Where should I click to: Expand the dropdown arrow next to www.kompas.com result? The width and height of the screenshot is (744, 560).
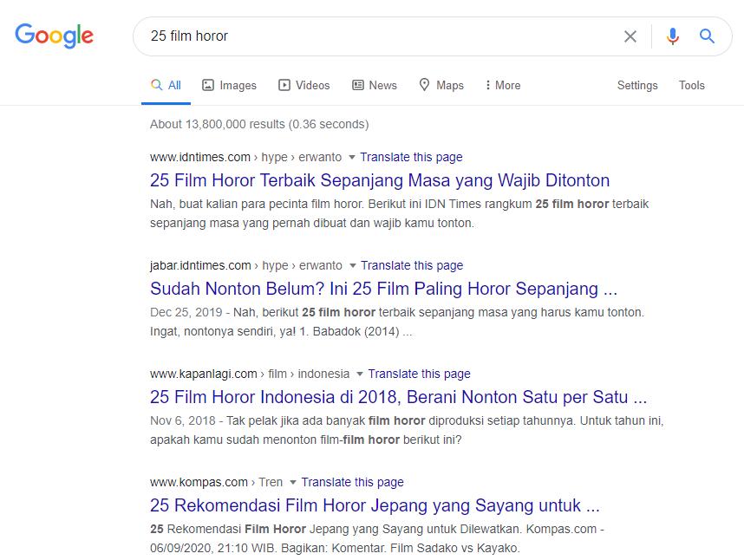293,482
